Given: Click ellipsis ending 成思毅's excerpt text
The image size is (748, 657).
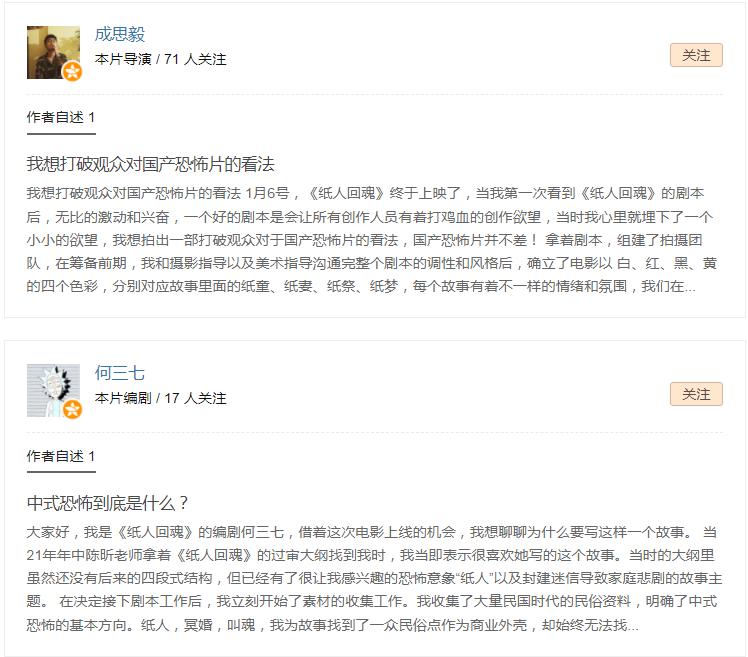Looking at the screenshot, I should [690, 288].
